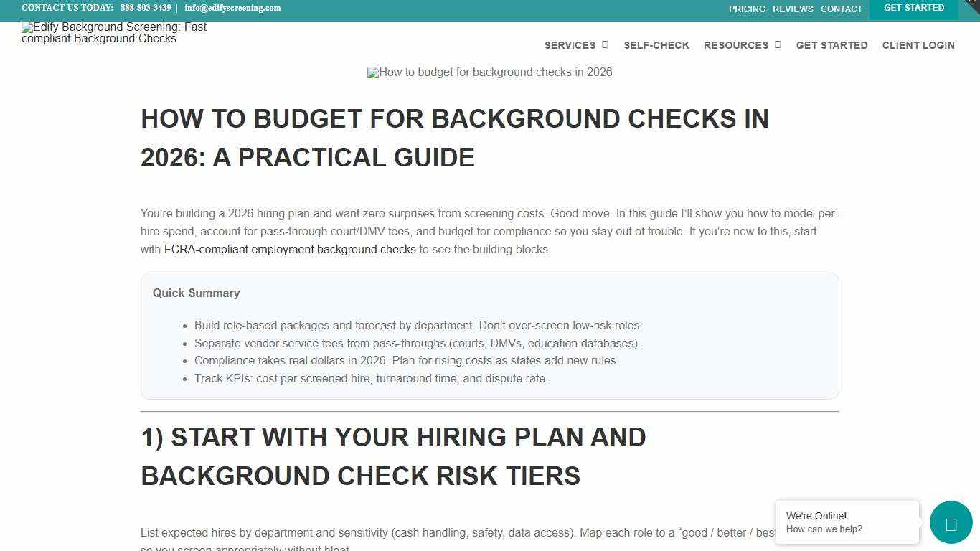Click the teal GET STARTED button
The image size is (980, 551).
click(914, 8)
